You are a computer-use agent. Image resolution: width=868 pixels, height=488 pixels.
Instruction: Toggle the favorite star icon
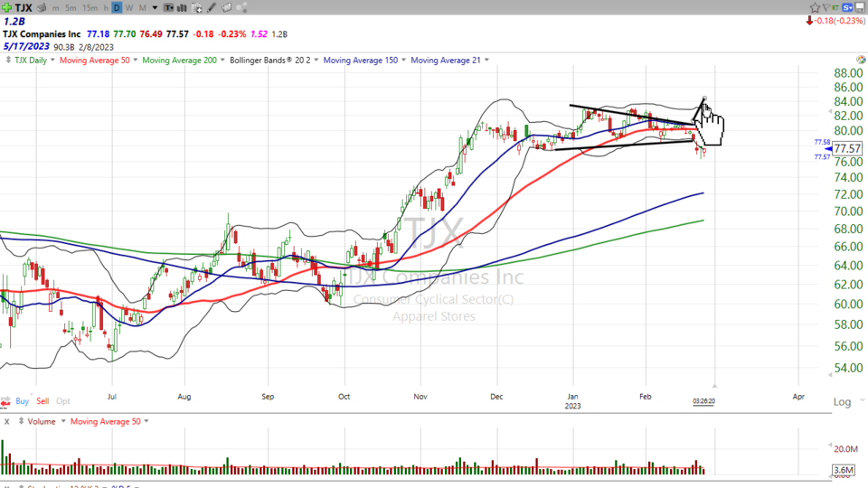815,8
